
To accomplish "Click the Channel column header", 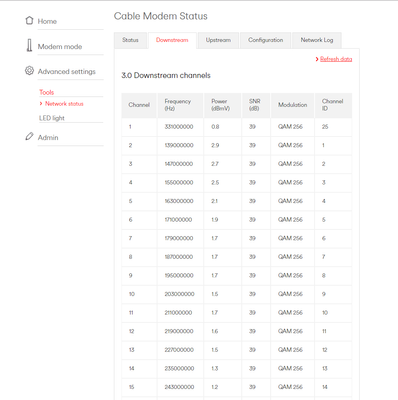I will [x=139, y=105].
